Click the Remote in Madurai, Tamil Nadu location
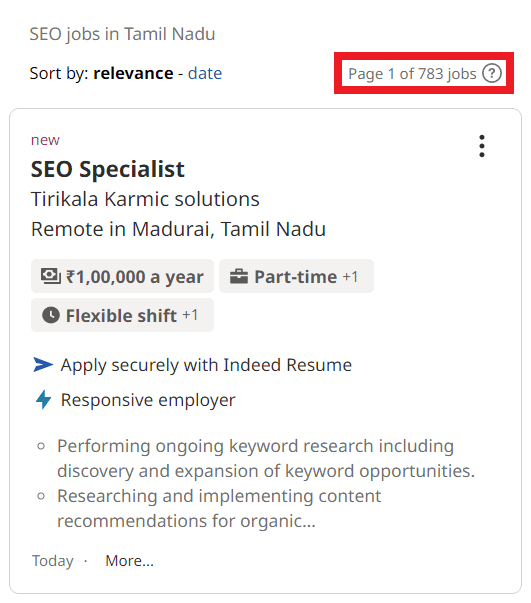 [178, 229]
